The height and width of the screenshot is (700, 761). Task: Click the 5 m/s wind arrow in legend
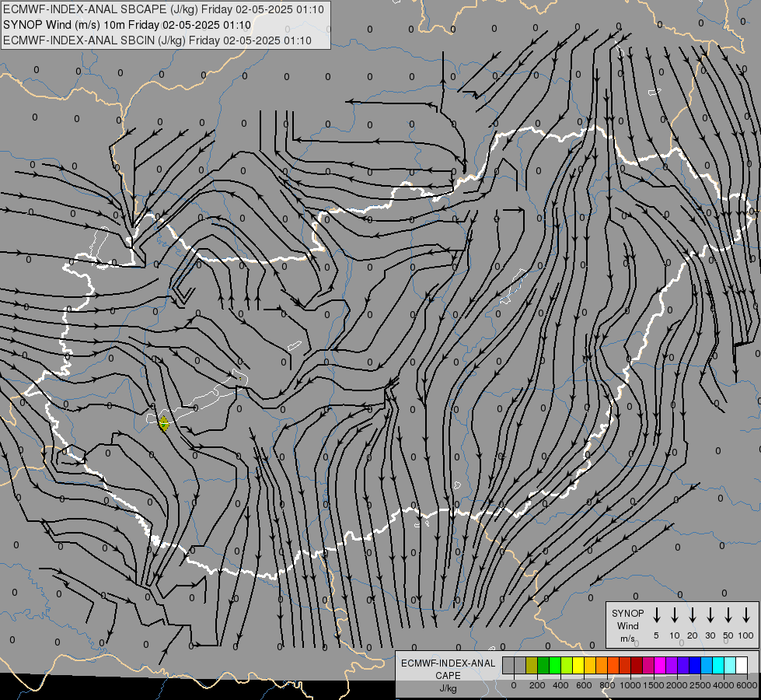656,614
